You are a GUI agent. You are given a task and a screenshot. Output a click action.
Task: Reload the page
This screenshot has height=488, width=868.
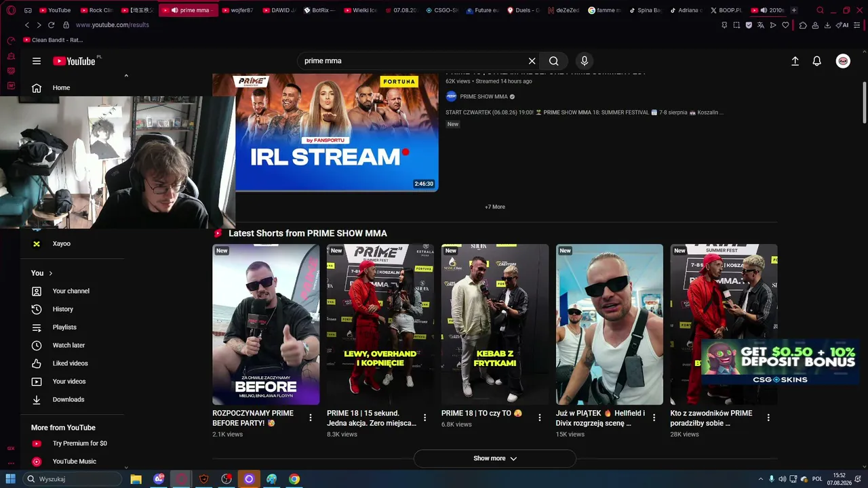click(x=51, y=25)
